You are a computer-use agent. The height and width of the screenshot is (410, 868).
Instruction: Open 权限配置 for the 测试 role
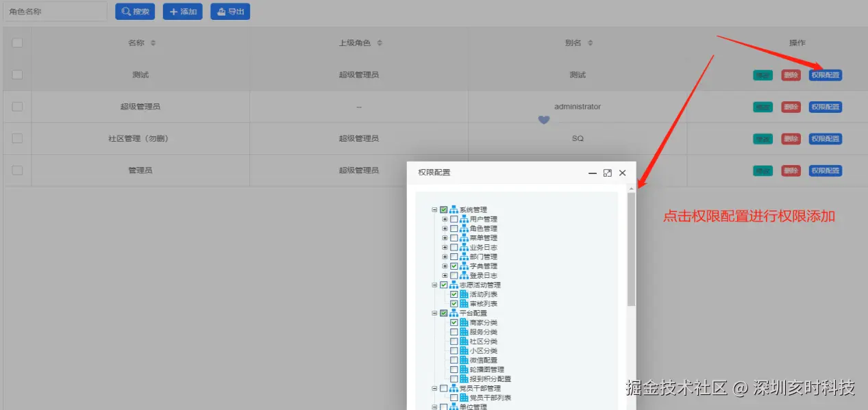[825, 75]
